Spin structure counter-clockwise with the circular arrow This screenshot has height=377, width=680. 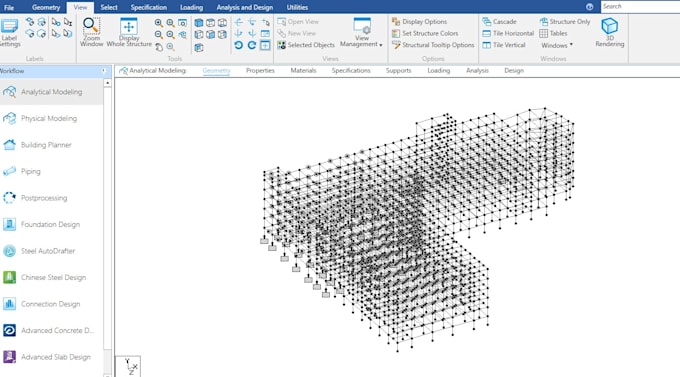point(239,45)
